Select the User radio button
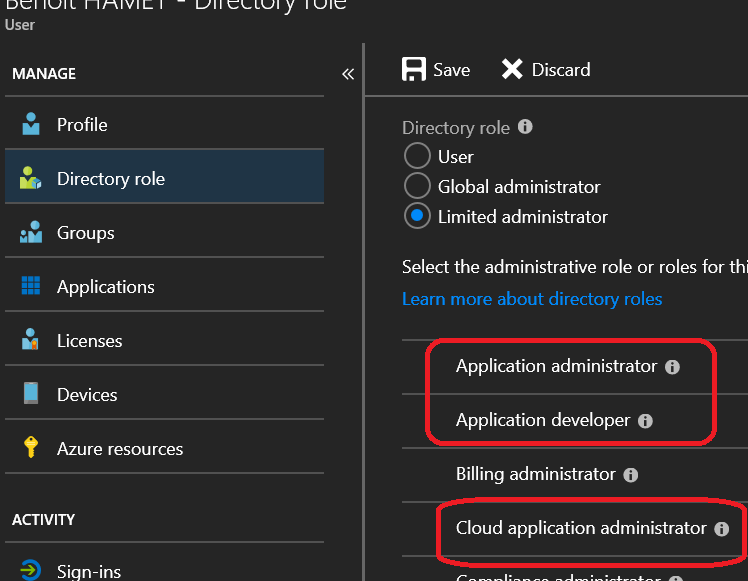This screenshot has height=581, width=748. (x=417, y=157)
